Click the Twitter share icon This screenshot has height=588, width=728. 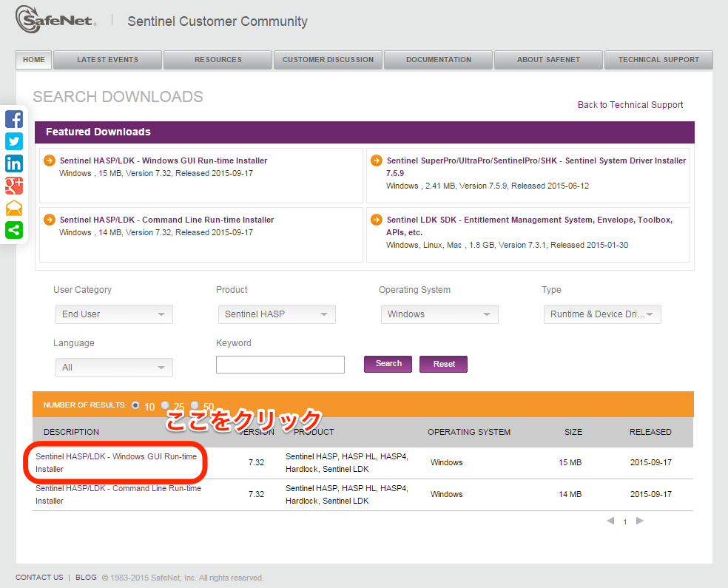coord(14,141)
